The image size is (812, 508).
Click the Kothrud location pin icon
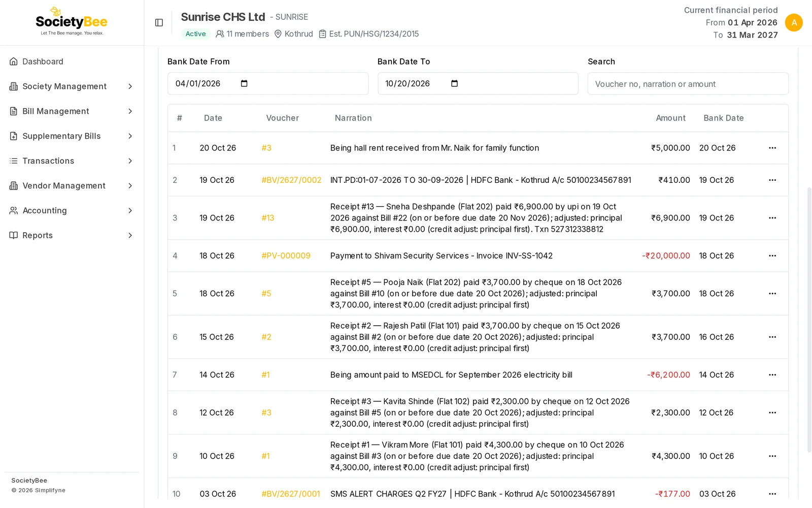pos(278,34)
